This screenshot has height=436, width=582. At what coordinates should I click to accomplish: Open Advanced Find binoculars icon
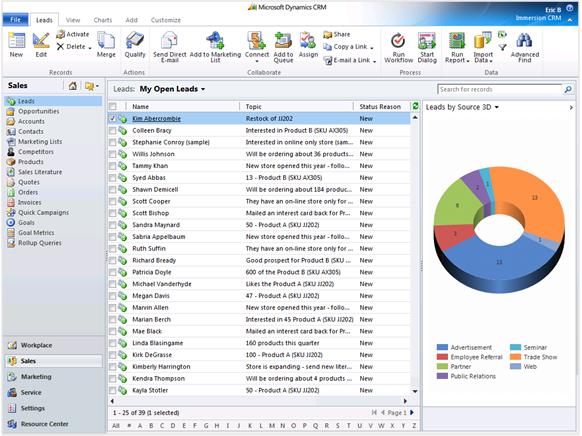524,40
